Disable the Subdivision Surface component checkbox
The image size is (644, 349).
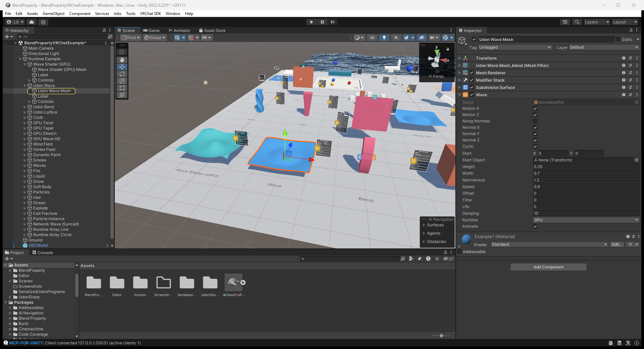(x=472, y=87)
